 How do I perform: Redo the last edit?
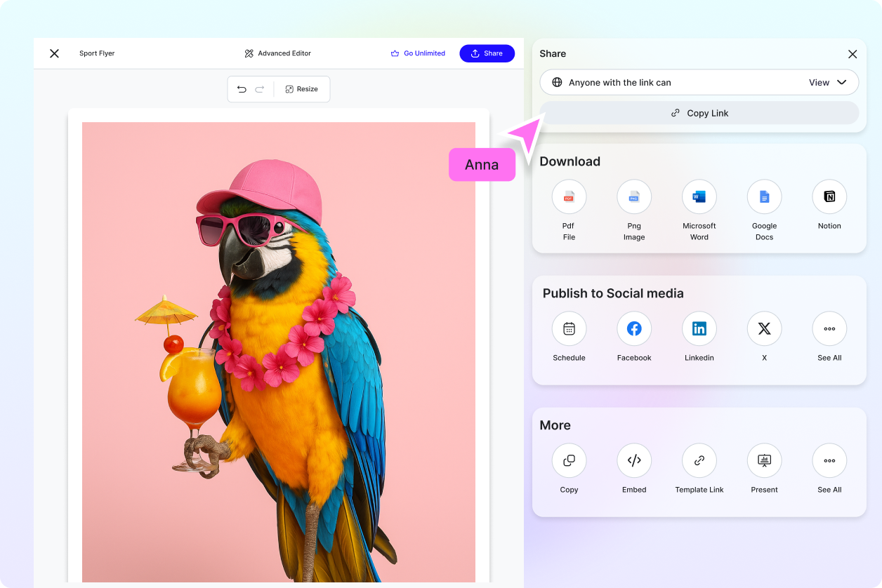click(260, 89)
